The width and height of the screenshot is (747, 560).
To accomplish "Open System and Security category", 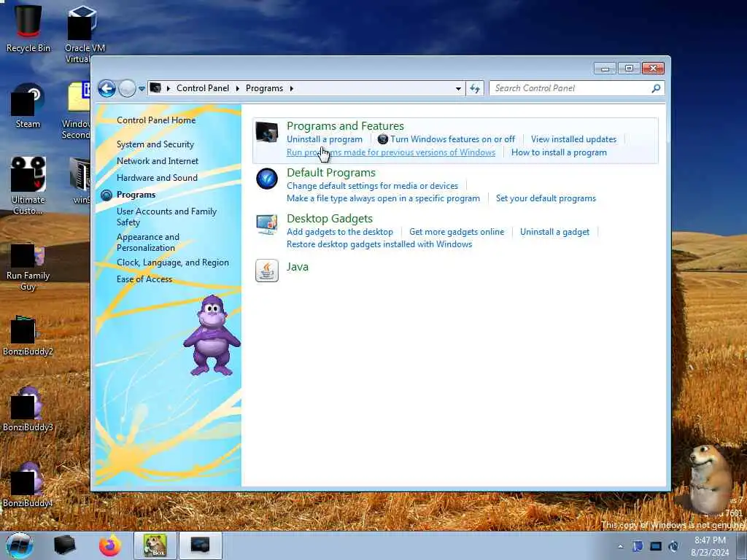I will 155,144.
